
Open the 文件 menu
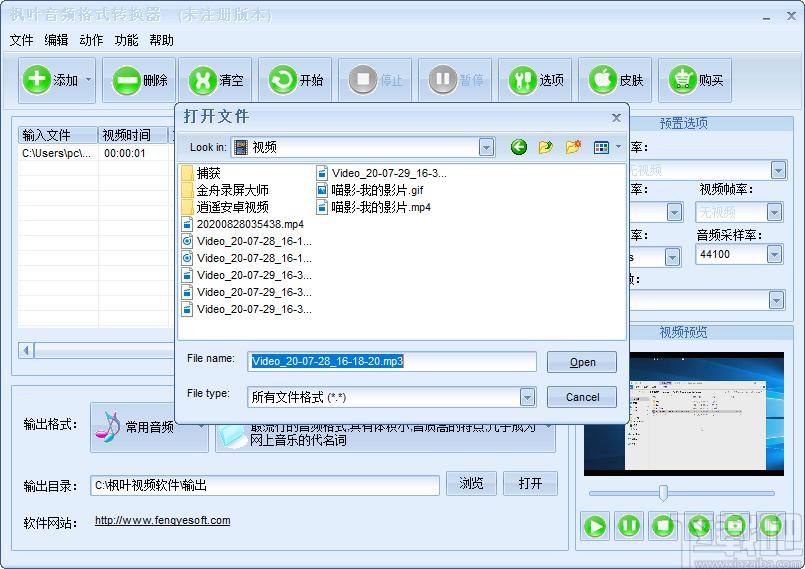22,40
